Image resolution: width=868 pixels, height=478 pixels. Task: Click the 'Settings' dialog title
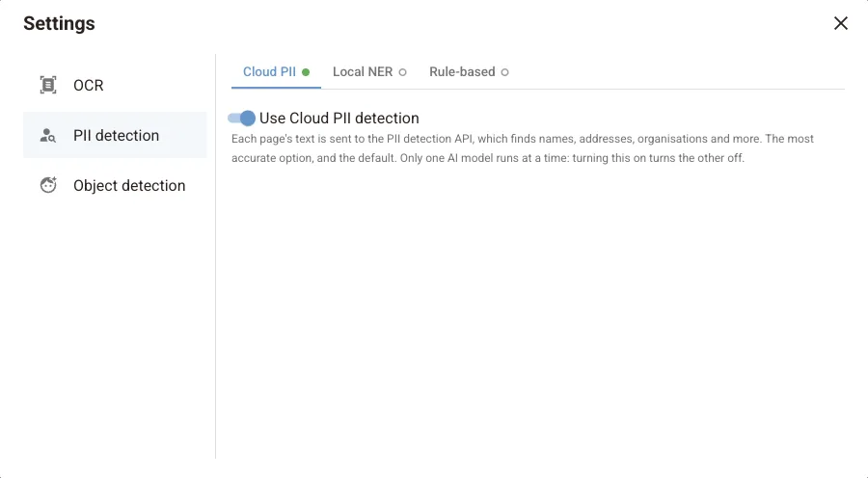click(59, 23)
